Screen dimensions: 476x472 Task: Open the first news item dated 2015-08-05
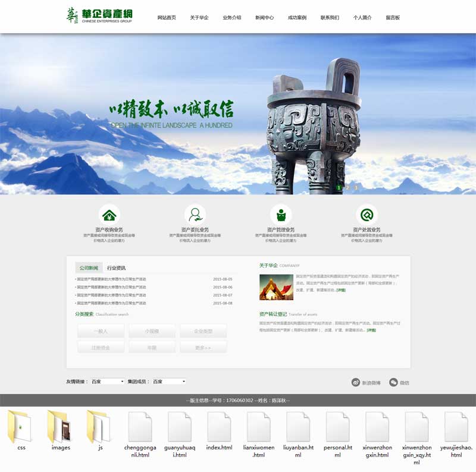point(111,279)
